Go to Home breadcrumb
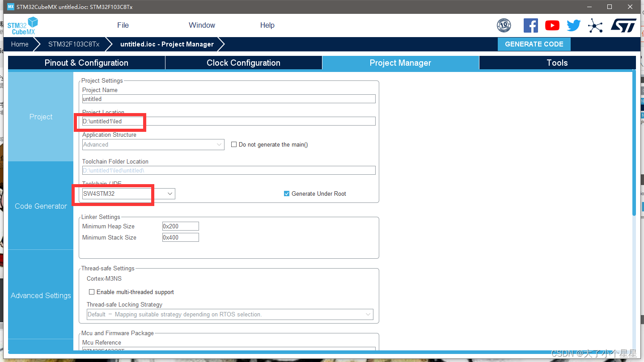 pyautogui.click(x=20, y=44)
